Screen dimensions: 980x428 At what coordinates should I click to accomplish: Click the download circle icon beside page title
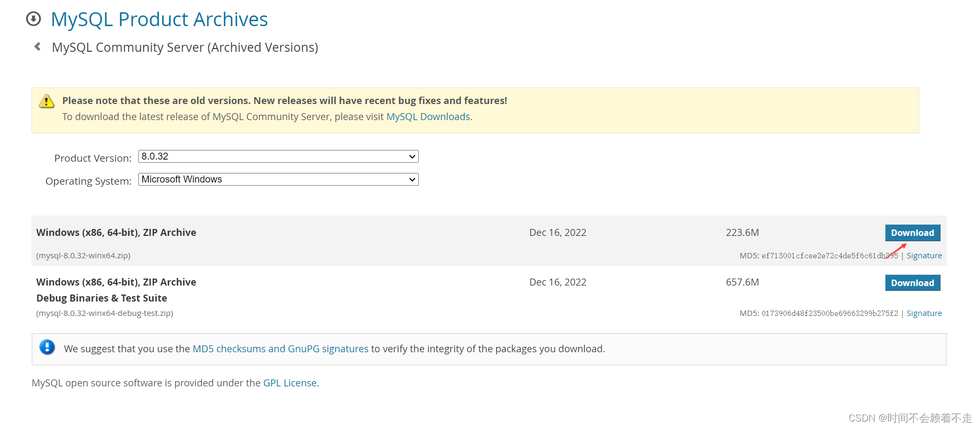click(x=34, y=19)
